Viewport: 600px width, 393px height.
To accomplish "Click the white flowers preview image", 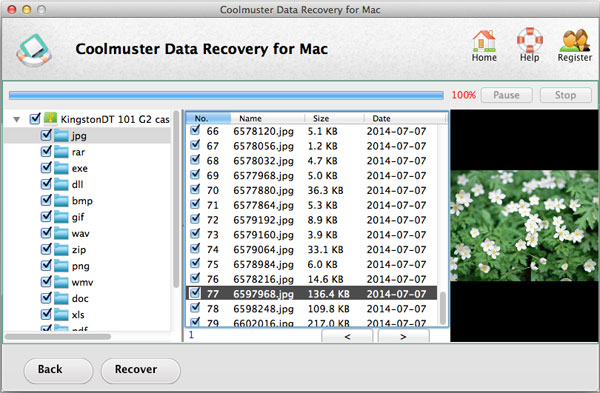I will point(525,226).
